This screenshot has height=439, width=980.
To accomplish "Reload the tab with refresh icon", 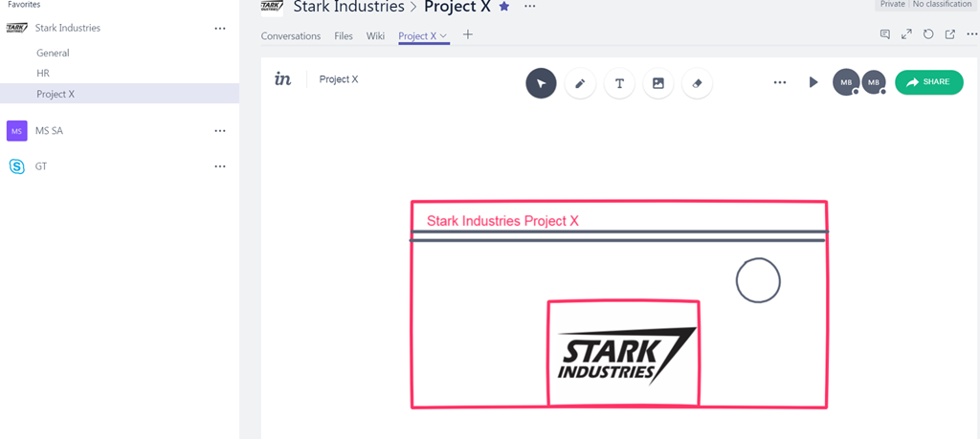I will tap(928, 34).
